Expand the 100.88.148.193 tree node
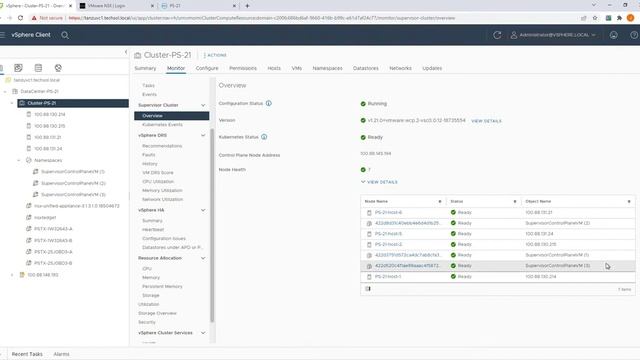Screen dimensions: 640x360 pyautogui.click(x=12, y=275)
